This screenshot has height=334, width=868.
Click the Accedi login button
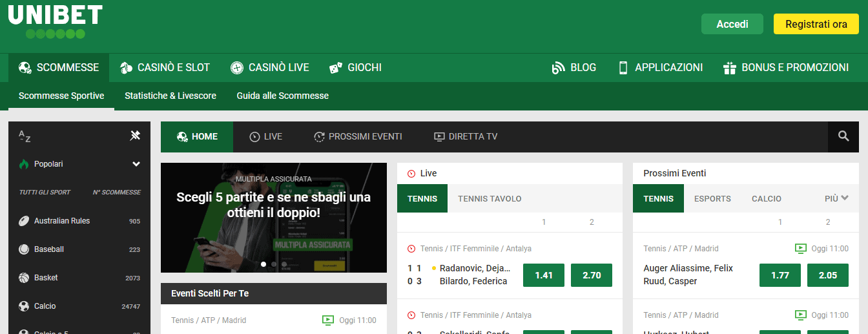tap(732, 24)
